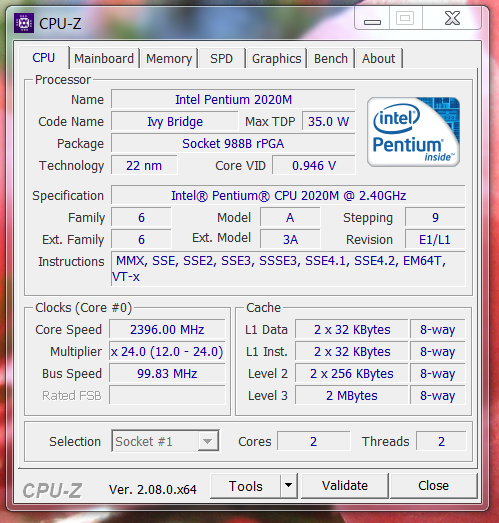Click the Code Name value 'Ivy Bridge'
Viewport: 499px width, 523px height.
175,121
